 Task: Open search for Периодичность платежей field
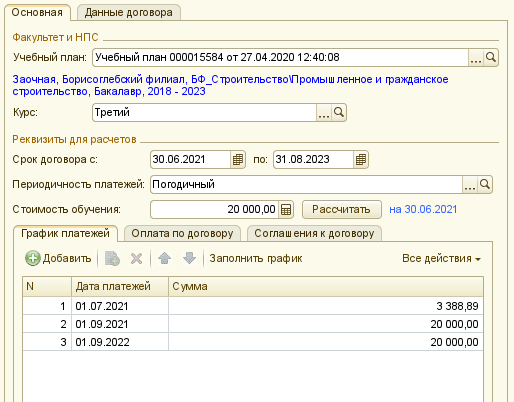coord(485,184)
